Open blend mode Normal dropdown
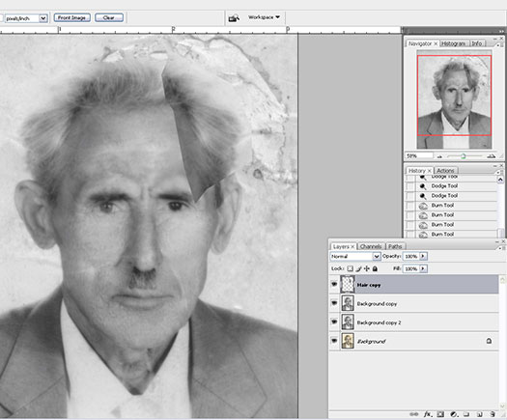 (377, 257)
